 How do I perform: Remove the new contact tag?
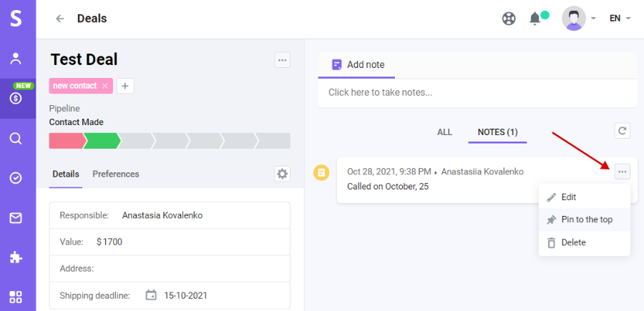[x=104, y=86]
